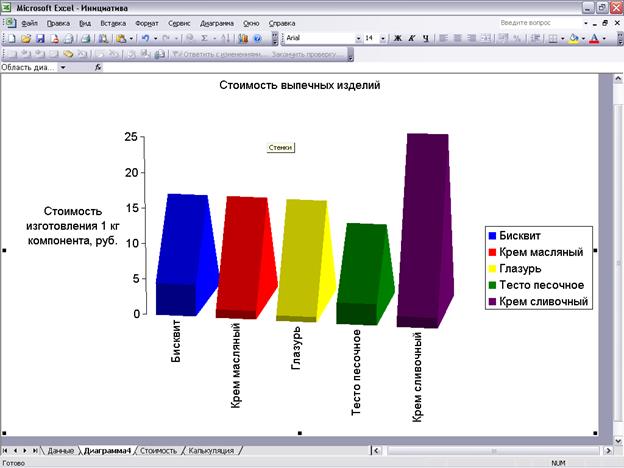Toggle bold formatting (Ж)
The image size is (624, 468).
[397, 38]
